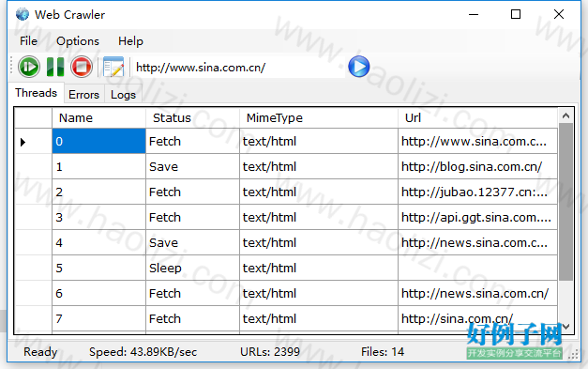Open the settings editor icon with pencil

pos(113,67)
